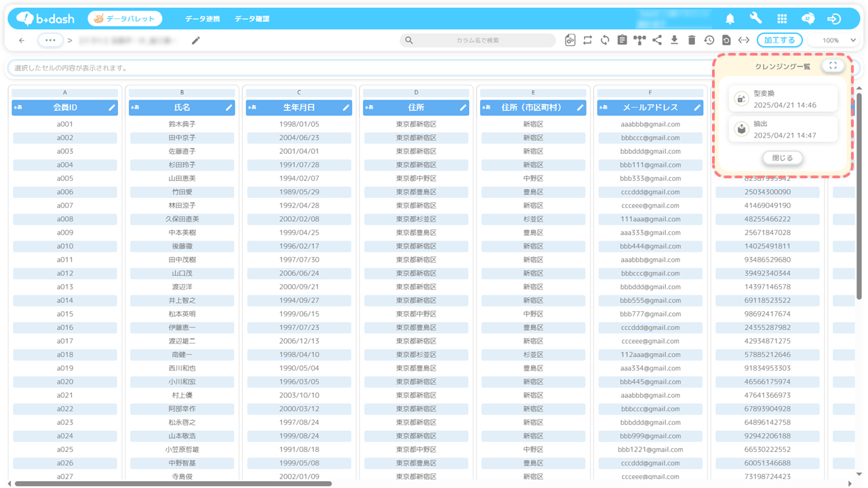Click the download icon in the toolbar
Image resolution: width=868 pixels, height=488 pixels.
[674, 41]
